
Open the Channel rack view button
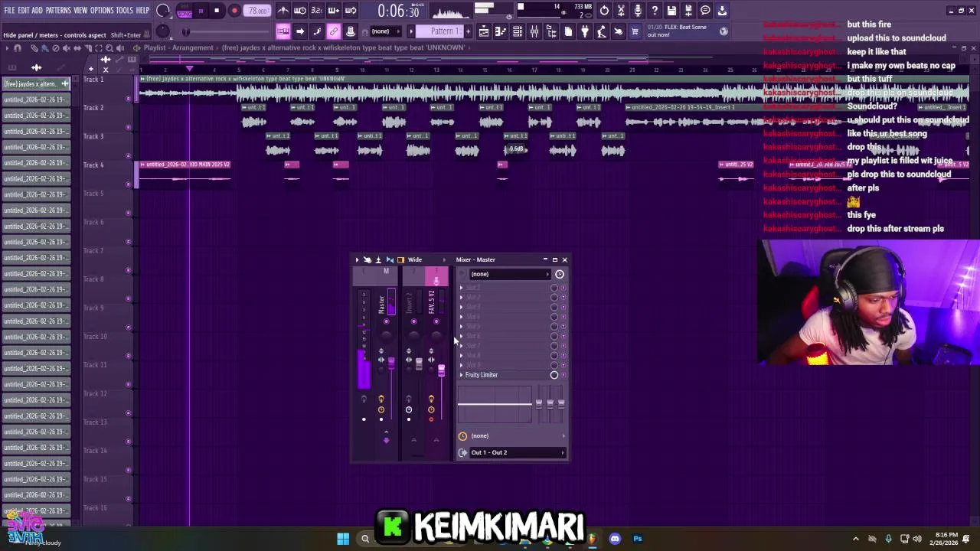(518, 31)
